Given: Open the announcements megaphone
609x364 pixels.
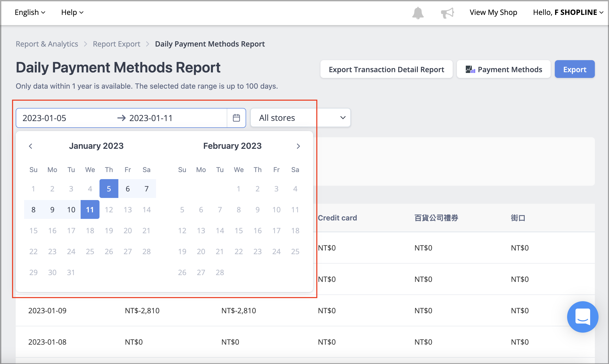Looking at the screenshot, I should point(447,13).
